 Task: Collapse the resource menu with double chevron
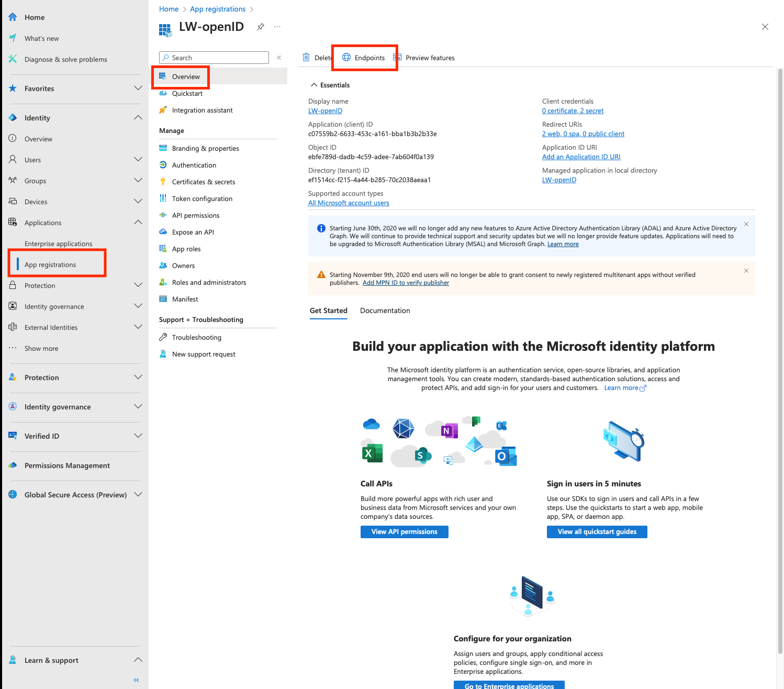tap(279, 58)
